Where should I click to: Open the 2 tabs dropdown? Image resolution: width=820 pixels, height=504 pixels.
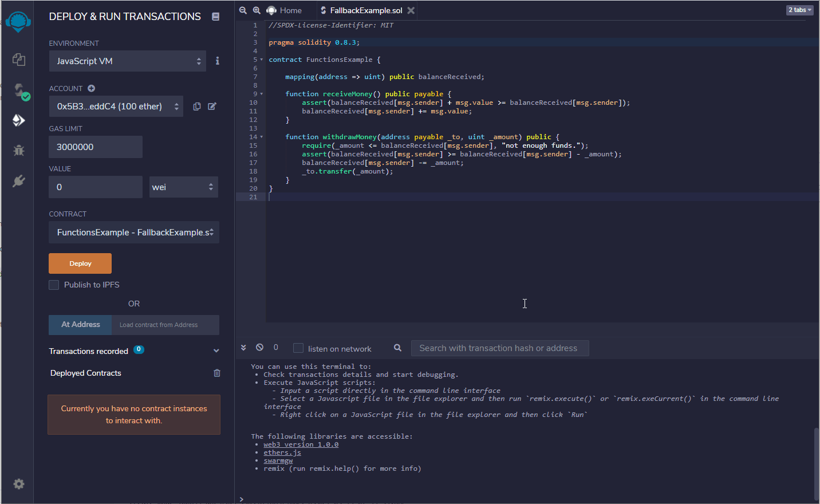800,10
